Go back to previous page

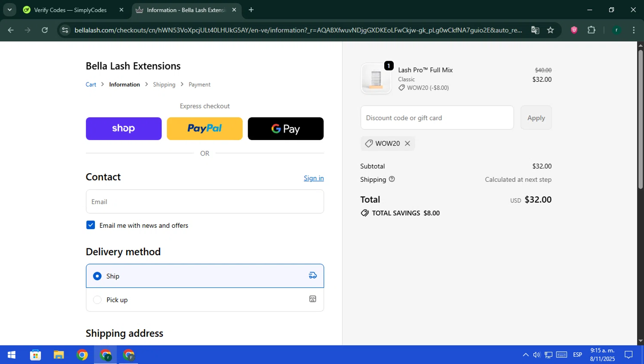(11, 30)
